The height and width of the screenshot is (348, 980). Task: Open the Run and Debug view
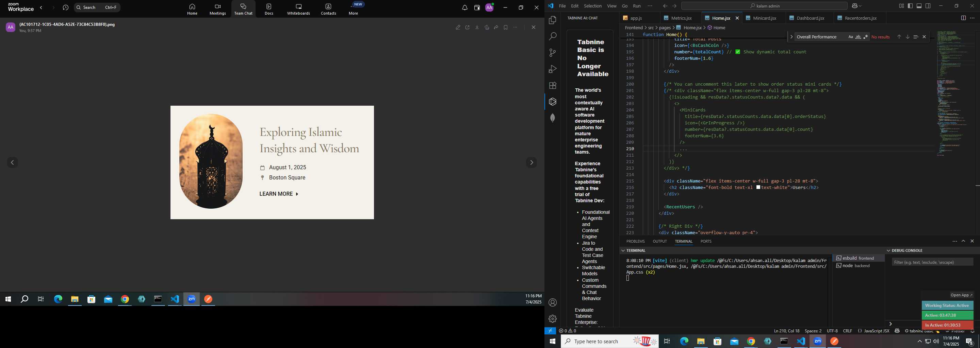tap(552, 69)
